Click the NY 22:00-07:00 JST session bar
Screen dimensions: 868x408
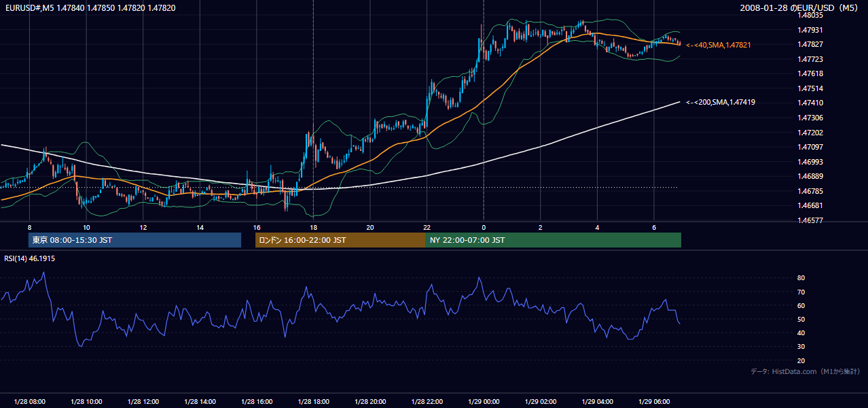[x=554, y=240]
